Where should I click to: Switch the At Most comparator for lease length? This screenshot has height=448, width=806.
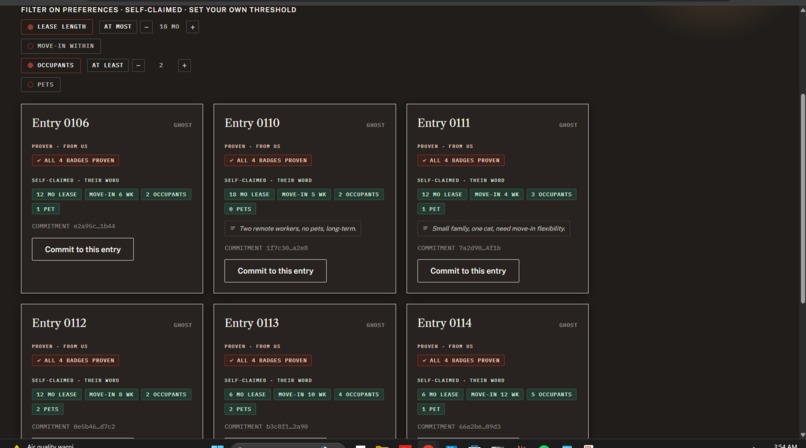(x=118, y=27)
